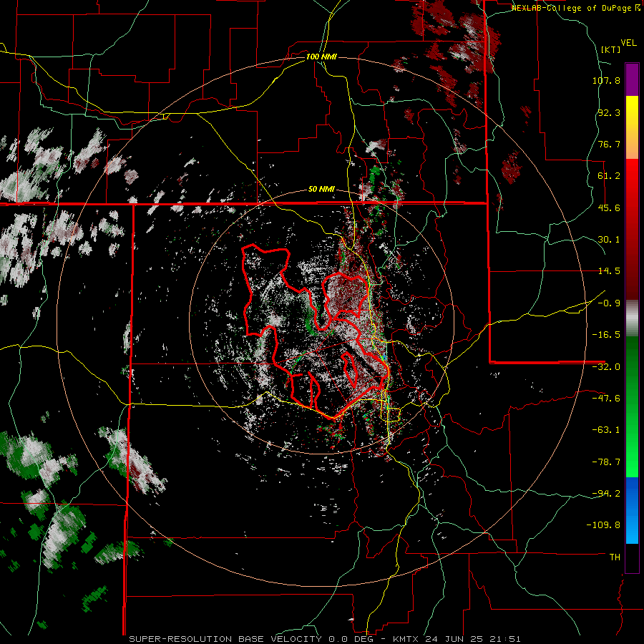Select the -47.6 velocity scale value

pyautogui.click(x=606, y=399)
